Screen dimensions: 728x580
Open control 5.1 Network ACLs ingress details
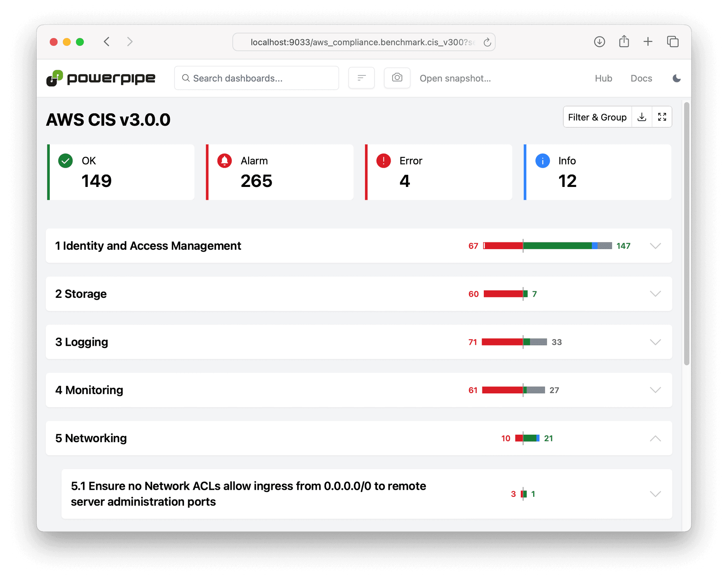pyautogui.click(x=655, y=494)
